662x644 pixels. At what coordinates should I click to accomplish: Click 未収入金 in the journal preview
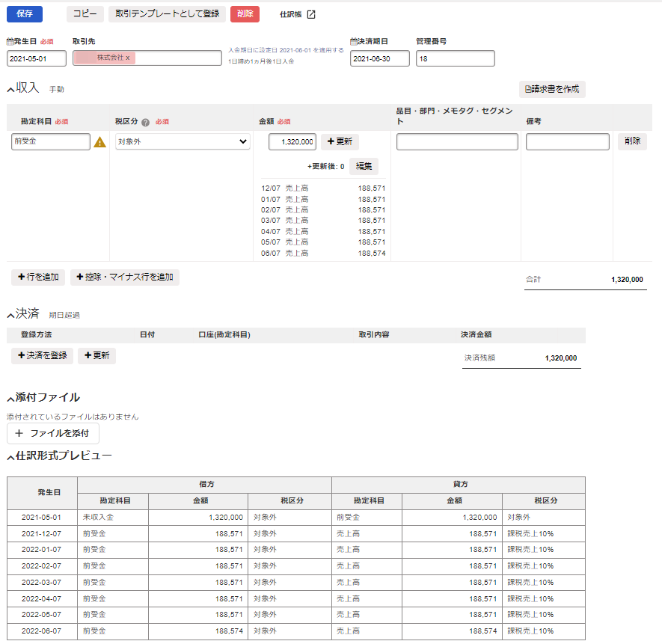coord(98,518)
